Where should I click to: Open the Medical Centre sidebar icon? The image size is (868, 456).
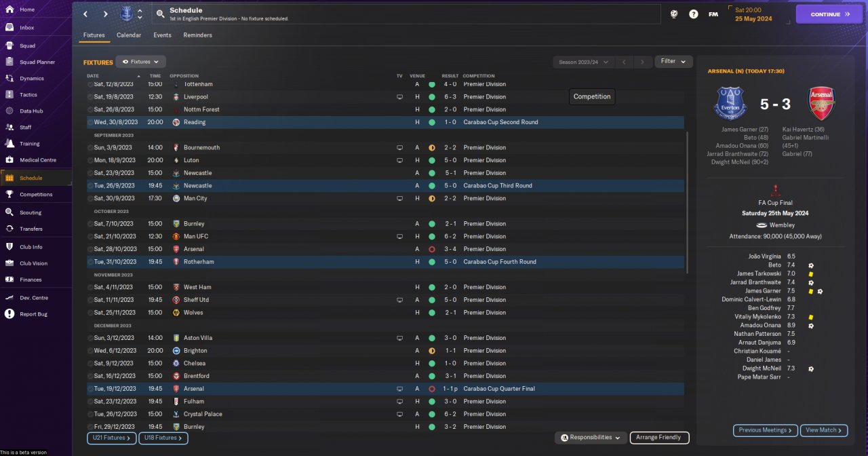[9, 159]
